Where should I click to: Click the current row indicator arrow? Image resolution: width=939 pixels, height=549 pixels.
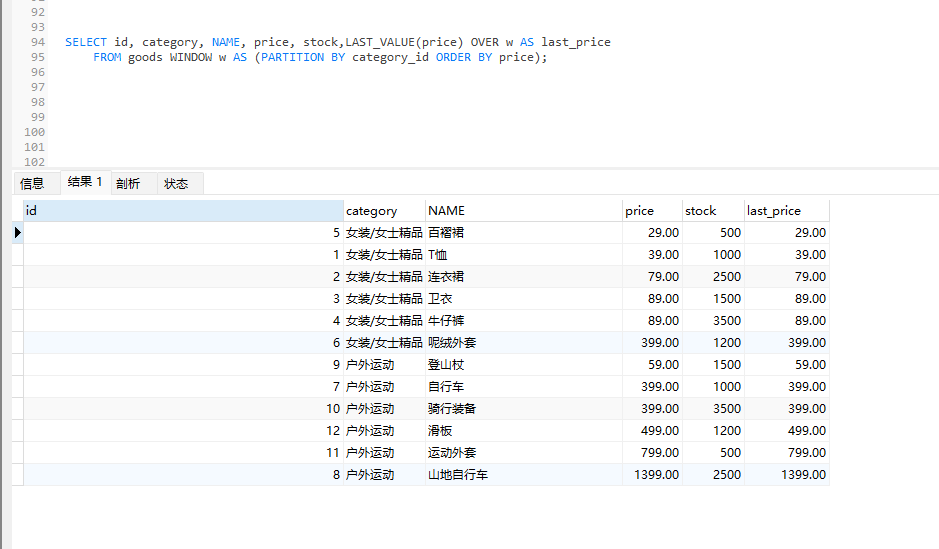click(x=17, y=232)
